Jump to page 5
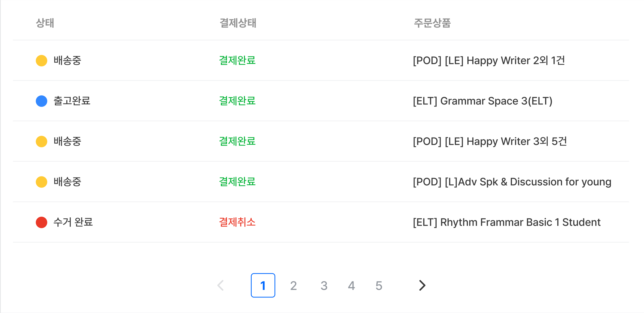The height and width of the screenshot is (313, 644). (379, 286)
